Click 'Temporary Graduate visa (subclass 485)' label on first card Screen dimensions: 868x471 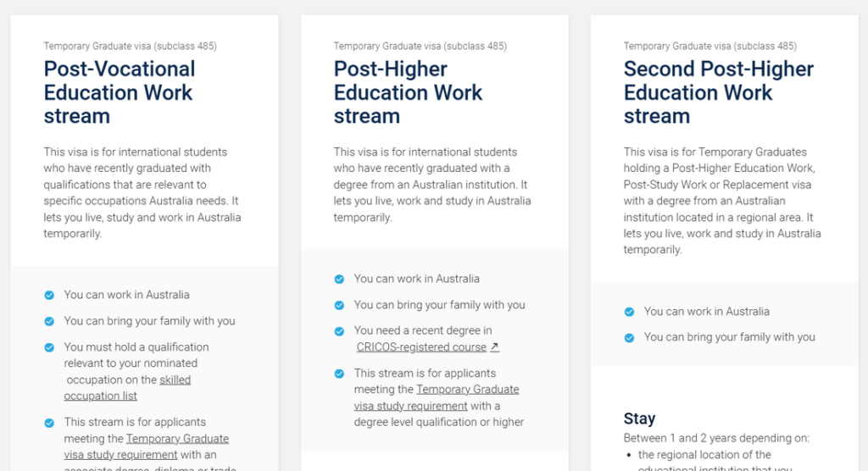130,46
